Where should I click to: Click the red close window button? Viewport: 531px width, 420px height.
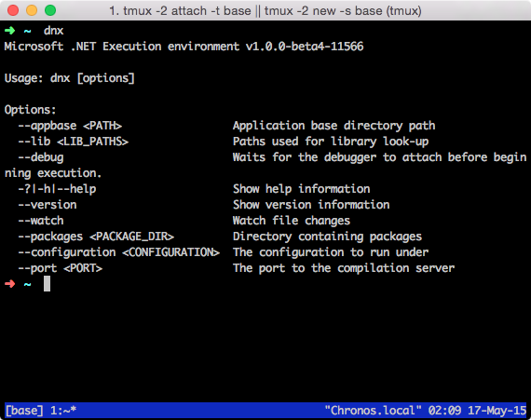[13, 10]
